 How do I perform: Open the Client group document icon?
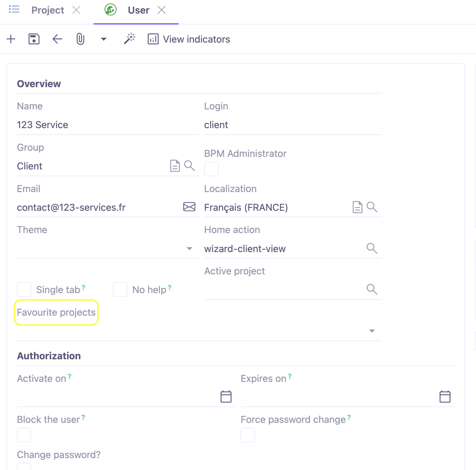point(175,166)
